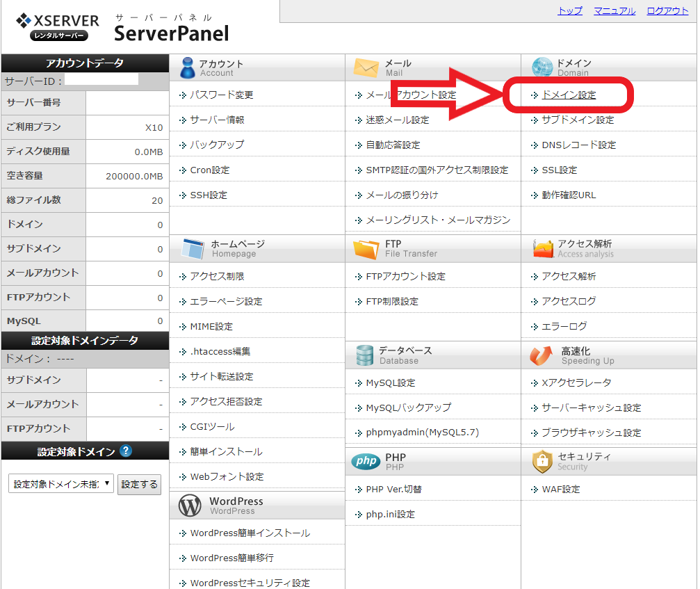The image size is (700, 589).
Task: Open バックアップ in the Account section
Action: click(217, 145)
